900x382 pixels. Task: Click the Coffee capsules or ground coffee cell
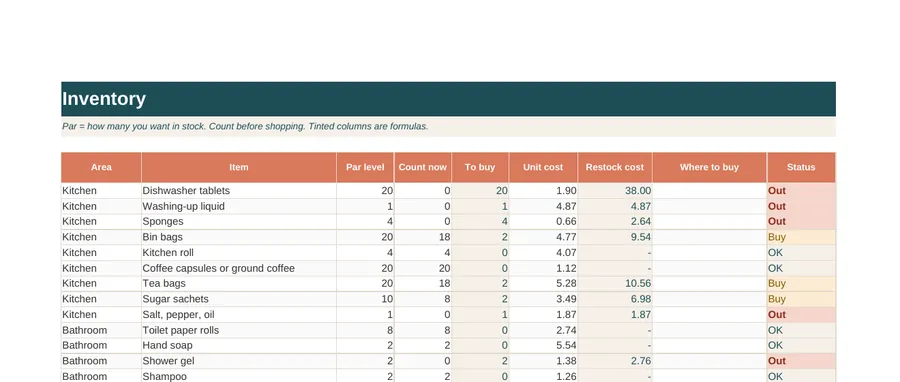239,268
